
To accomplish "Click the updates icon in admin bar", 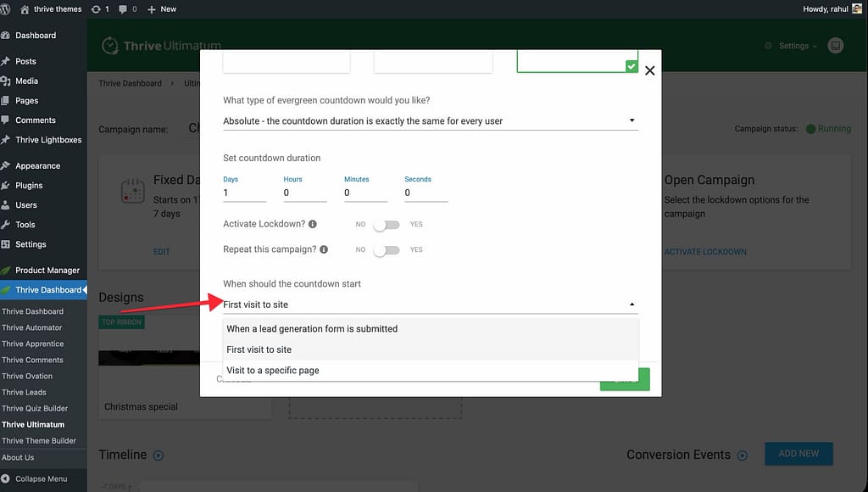I will 95,8.
